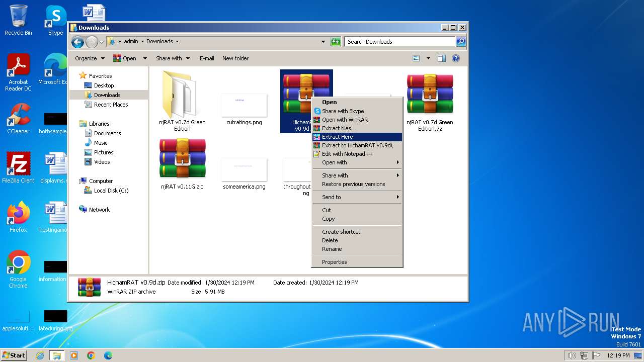Launch Skype from the desktop

pyautogui.click(x=55, y=20)
